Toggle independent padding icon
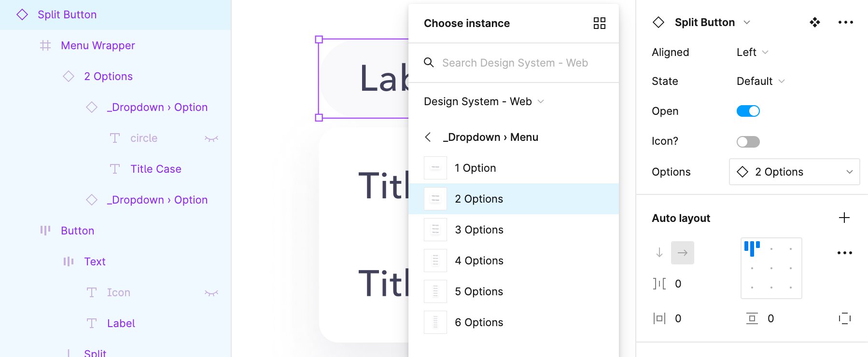 click(x=844, y=318)
